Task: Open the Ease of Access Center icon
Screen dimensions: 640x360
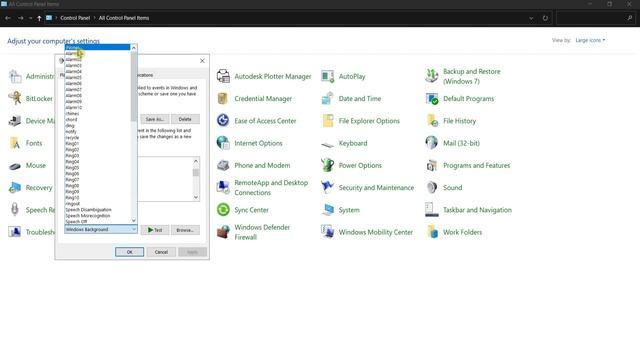Action: 223,121
